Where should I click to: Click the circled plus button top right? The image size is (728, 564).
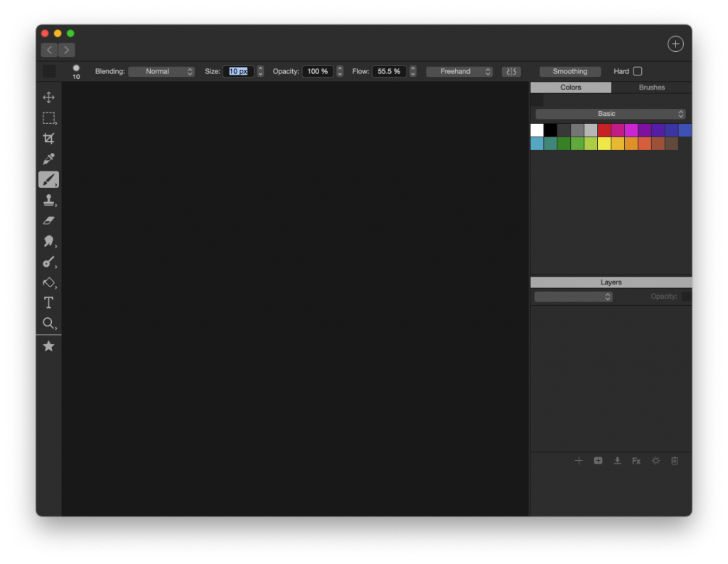pyautogui.click(x=675, y=44)
